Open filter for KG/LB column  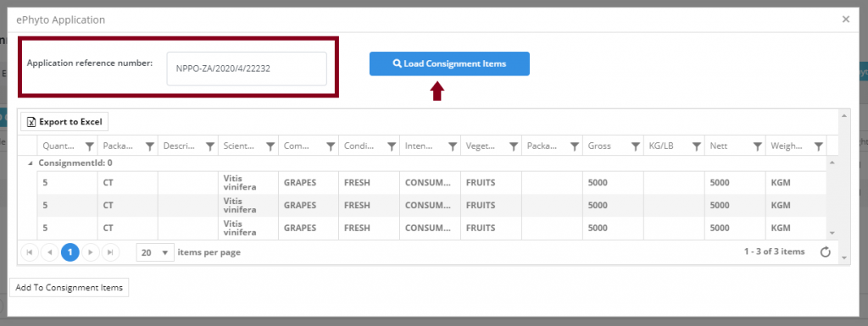(697, 146)
